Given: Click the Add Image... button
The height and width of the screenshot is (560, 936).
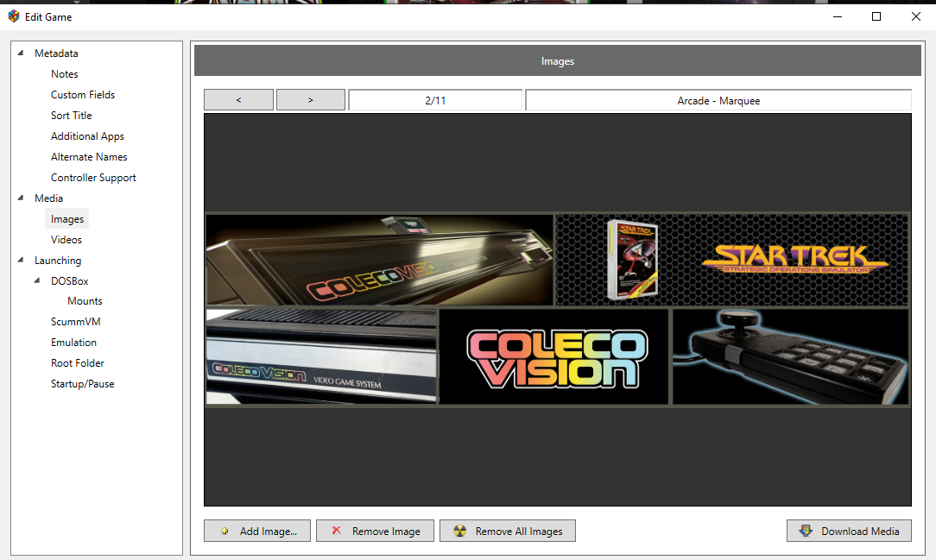Looking at the screenshot, I should [x=257, y=531].
